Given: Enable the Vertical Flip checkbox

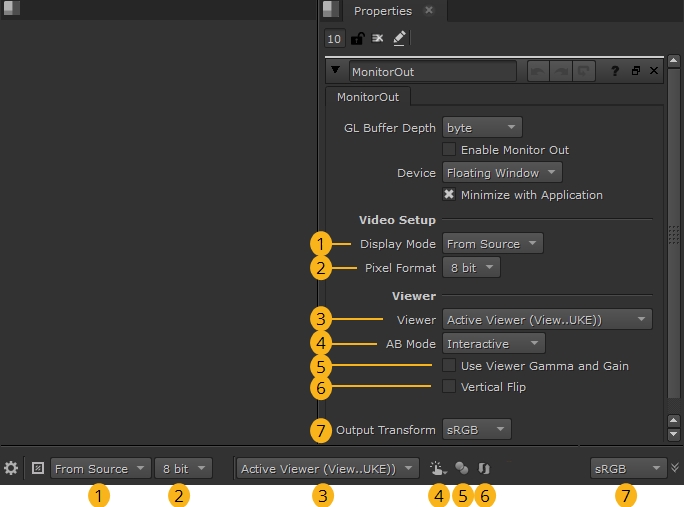Looking at the screenshot, I should tap(449, 387).
